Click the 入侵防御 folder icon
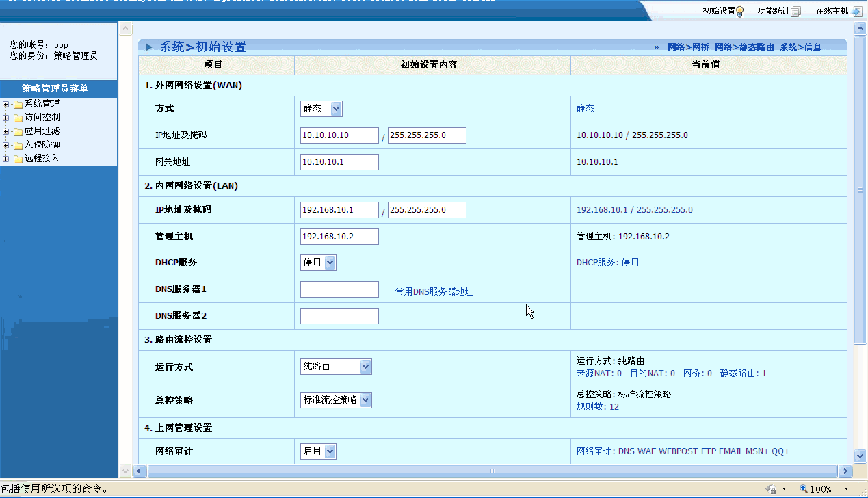Image resolution: width=868 pixels, height=498 pixels. click(x=18, y=145)
